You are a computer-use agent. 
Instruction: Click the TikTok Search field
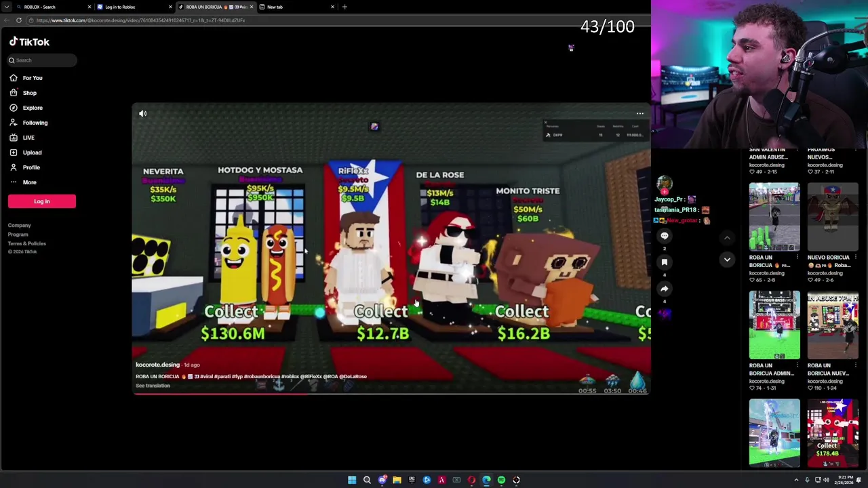42,60
